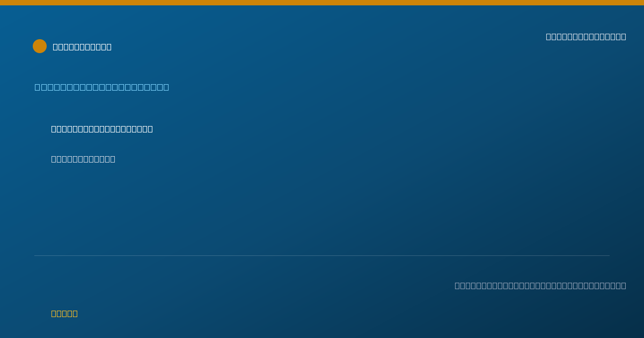Open the white text in the top-right corner
Viewport: 644px width, 338px height.
click(586, 36)
